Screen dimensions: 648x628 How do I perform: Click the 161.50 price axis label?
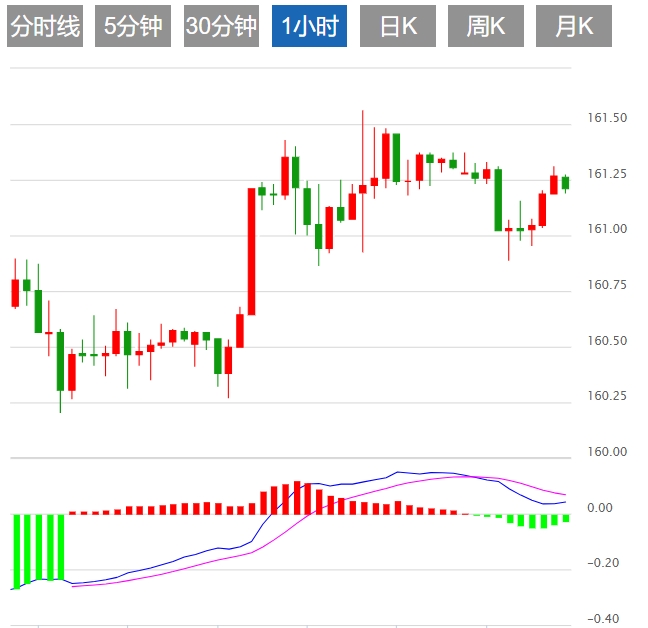click(607, 118)
